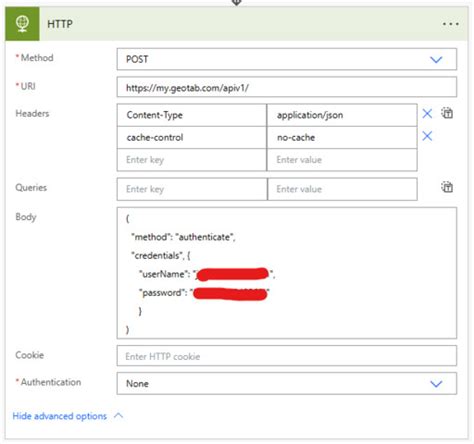Click the Cookie input field

point(287,356)
